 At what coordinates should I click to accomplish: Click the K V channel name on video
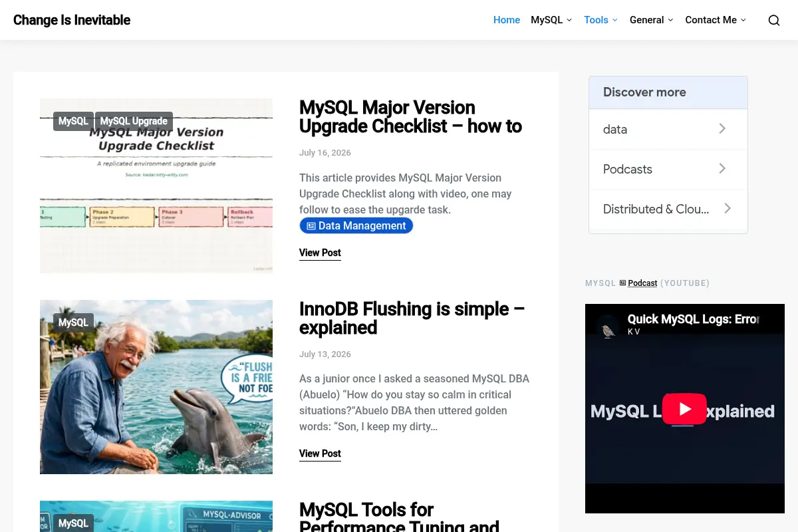pyautogui.click(x=634, y=332)
